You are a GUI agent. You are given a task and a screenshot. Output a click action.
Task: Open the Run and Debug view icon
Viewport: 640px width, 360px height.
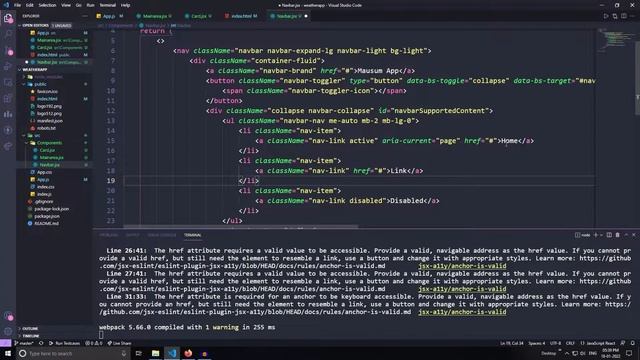coord(8,67)
